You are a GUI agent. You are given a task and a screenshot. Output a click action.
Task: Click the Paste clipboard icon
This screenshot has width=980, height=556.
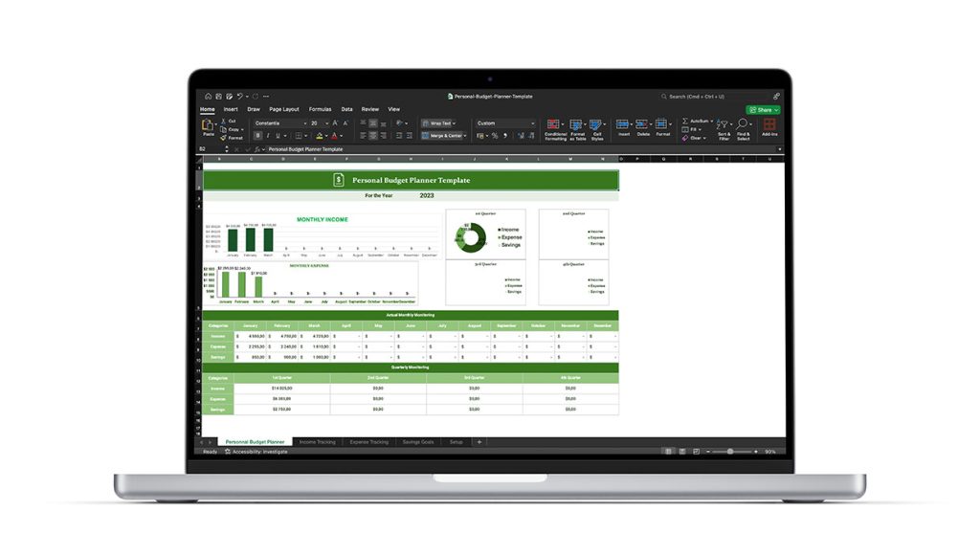(x=208, y=125)
